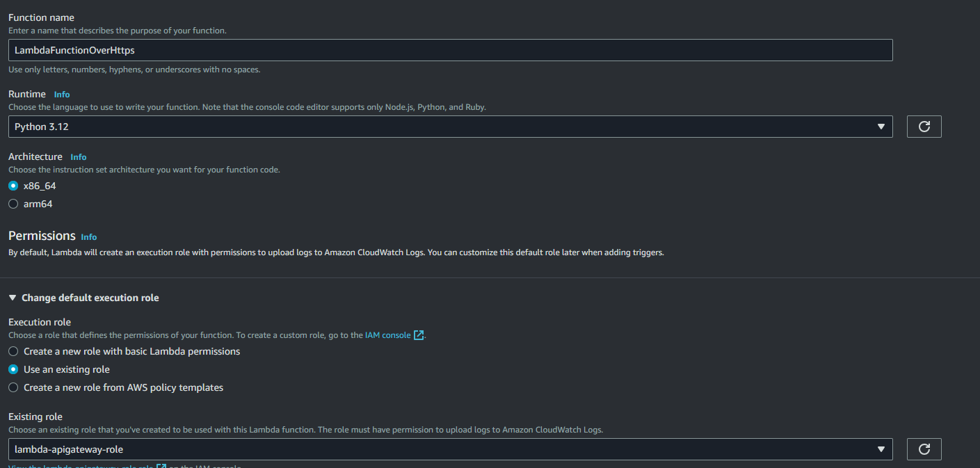
Task: Collapse triangle beside Change default execution role
Action: [x=13, y=298]
